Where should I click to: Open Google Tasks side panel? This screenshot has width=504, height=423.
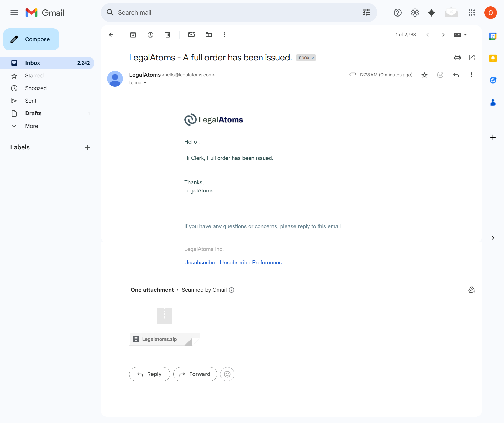493,80
